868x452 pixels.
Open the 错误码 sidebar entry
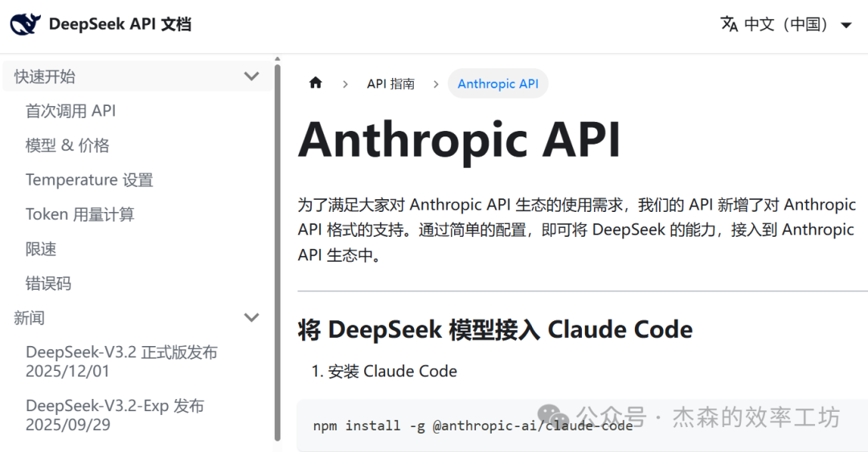[x=48, y=283]
